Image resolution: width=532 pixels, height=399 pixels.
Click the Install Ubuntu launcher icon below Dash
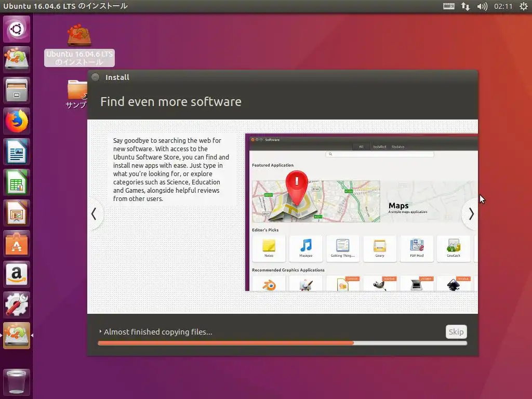tap(16, 59)
